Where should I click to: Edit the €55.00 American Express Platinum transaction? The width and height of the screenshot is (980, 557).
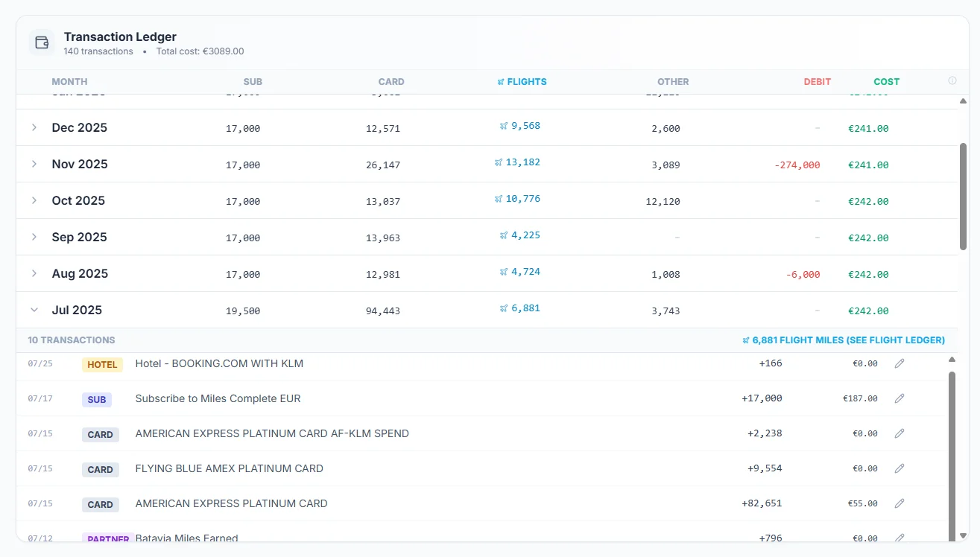pyautogui.click(x=900, y=503)
